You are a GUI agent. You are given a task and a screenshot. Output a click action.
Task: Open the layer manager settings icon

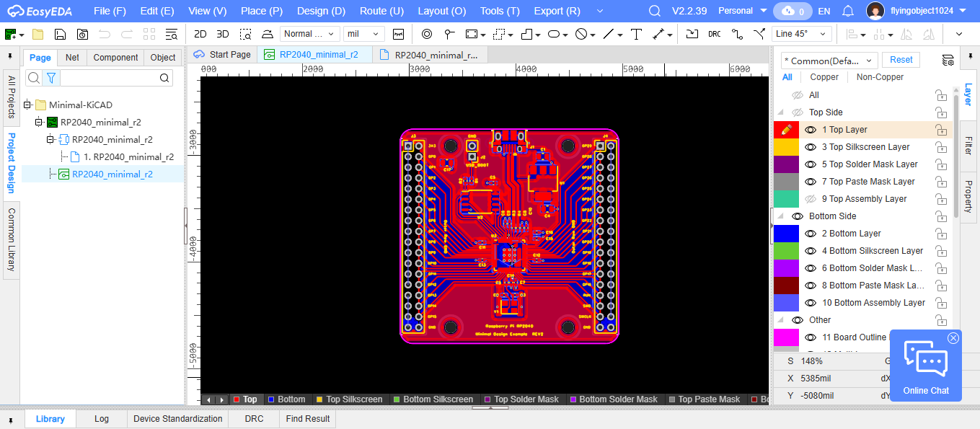coord(948,61)
